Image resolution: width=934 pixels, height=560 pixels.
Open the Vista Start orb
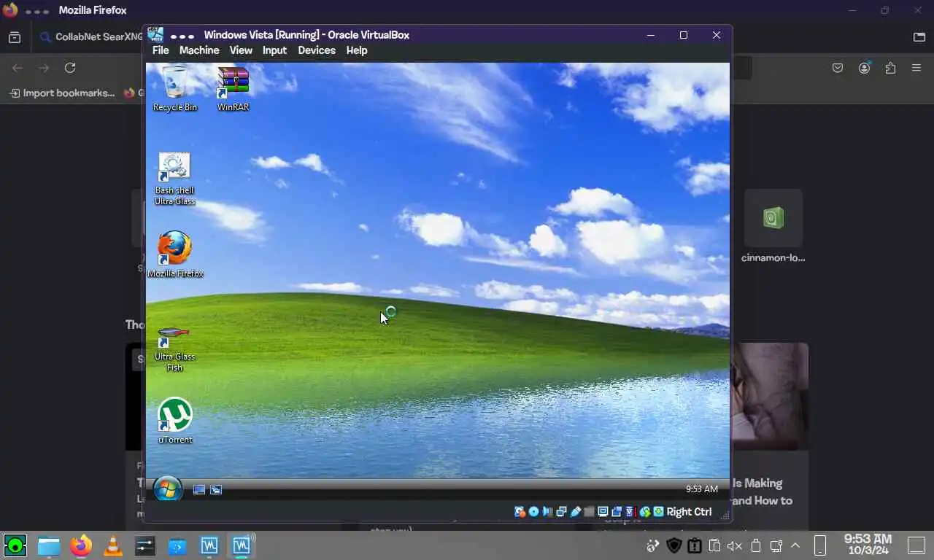[168, 489]
